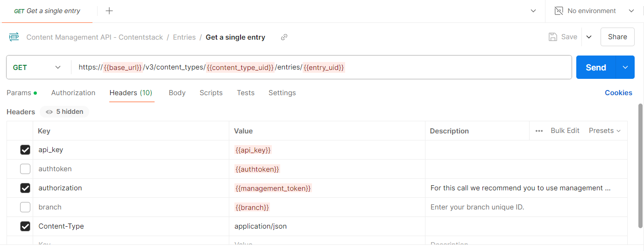Uncheck the api_key header checkbox
Viewport: 644px width, 251px height.
[x=25, y=150]
